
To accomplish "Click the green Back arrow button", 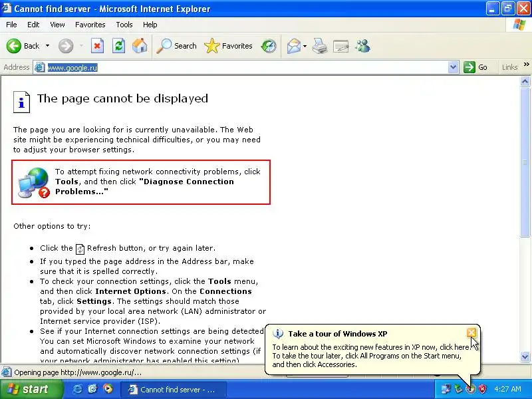I will click(x=14, y=46).
